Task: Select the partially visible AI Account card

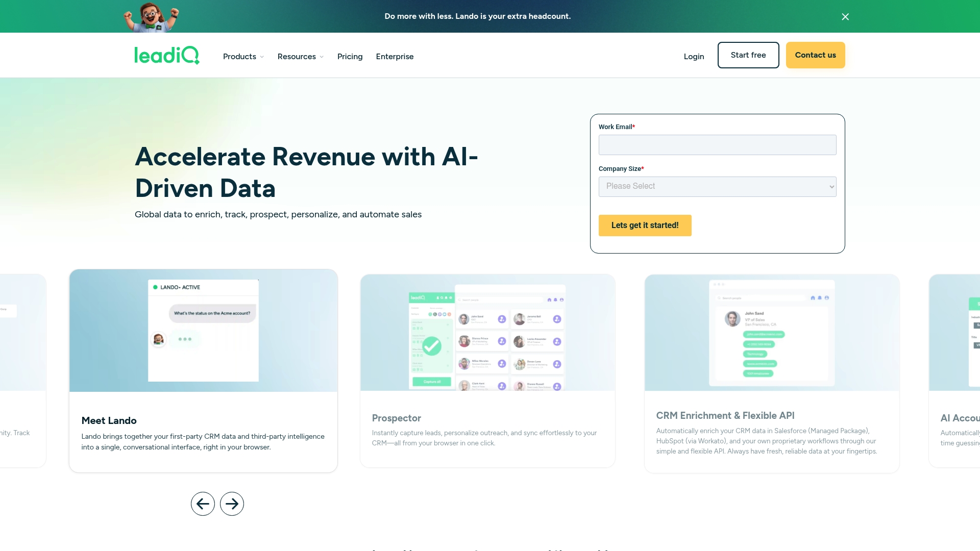Action: click(x=954, y=371)
